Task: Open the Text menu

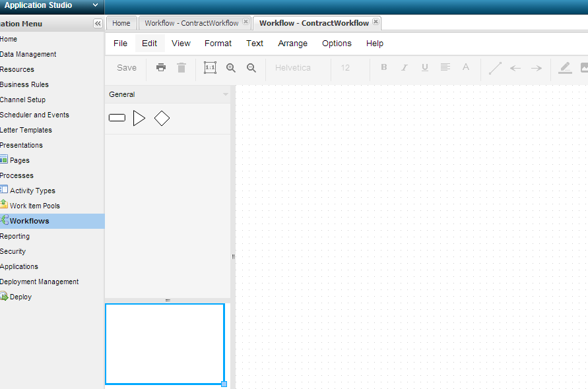Action: tap(255, 44)
